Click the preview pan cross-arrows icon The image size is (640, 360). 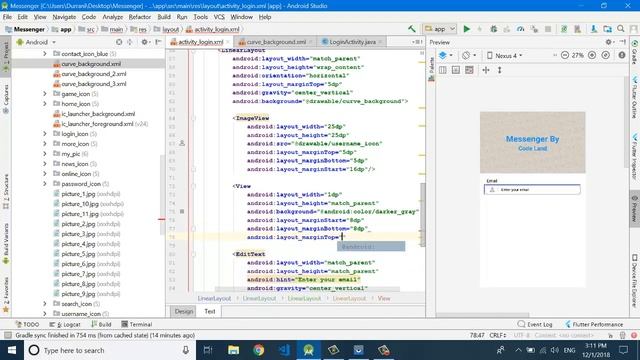click(x=486, y=70)
